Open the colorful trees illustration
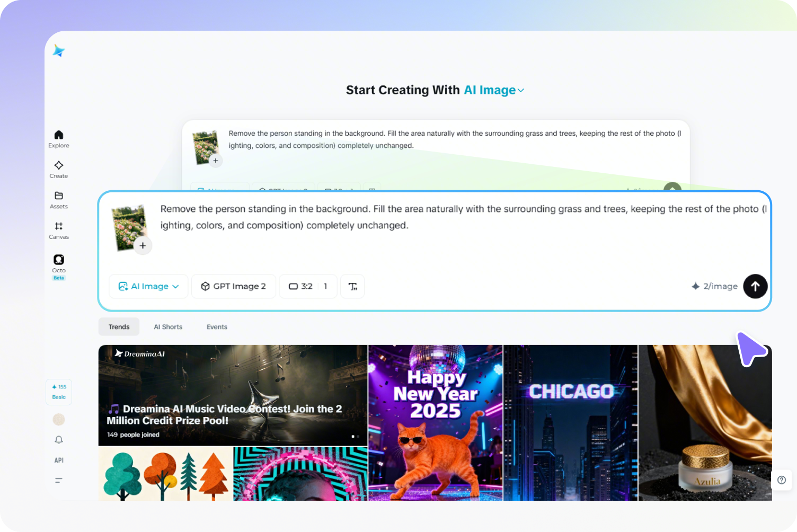The width and height of the screenshot is (797, 532). (x=165, y=474)
